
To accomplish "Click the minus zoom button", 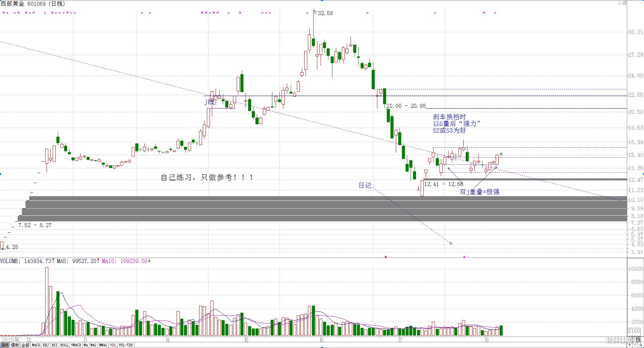I will click(x=635, y=345).
